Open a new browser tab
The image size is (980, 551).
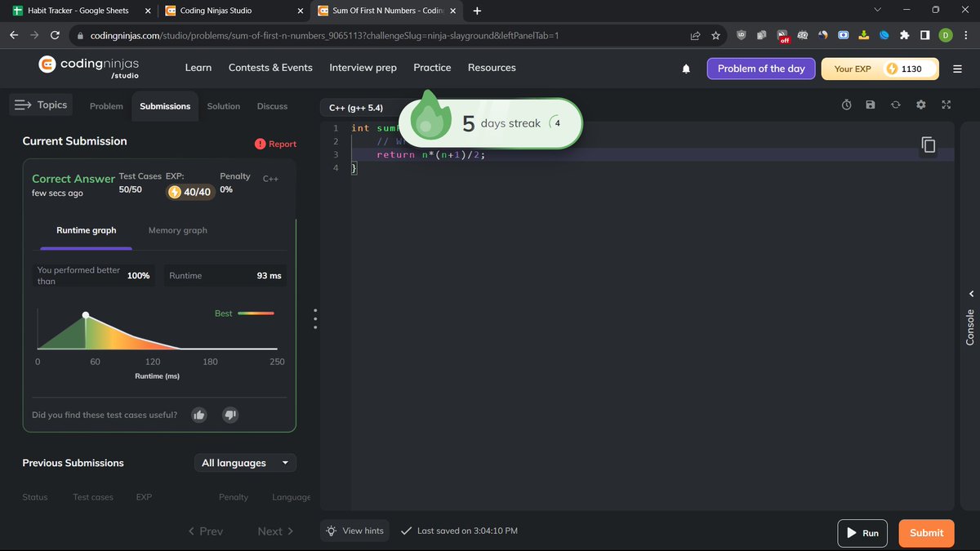477,11
